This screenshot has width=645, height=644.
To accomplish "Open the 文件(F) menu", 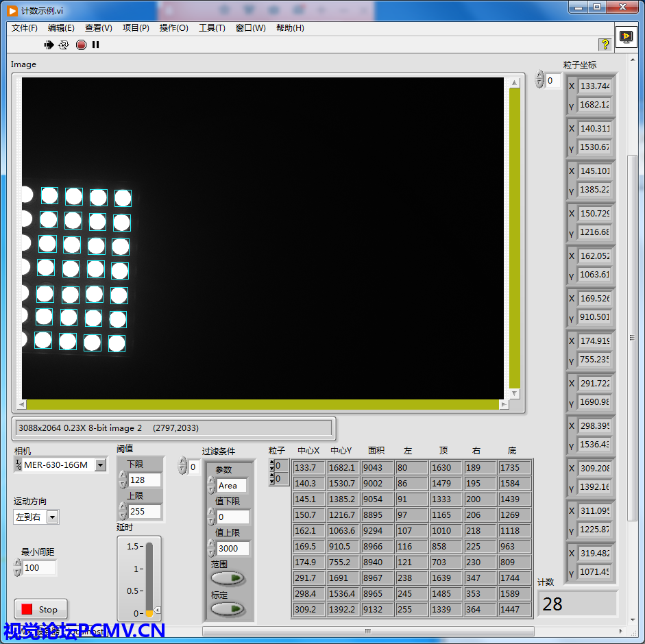I will 25,28.
